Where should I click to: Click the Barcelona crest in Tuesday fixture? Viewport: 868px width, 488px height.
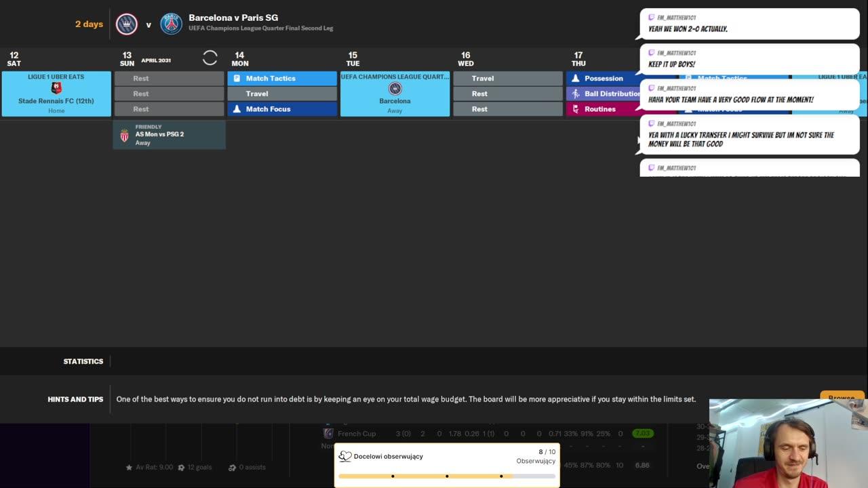[x=395, y=89]
